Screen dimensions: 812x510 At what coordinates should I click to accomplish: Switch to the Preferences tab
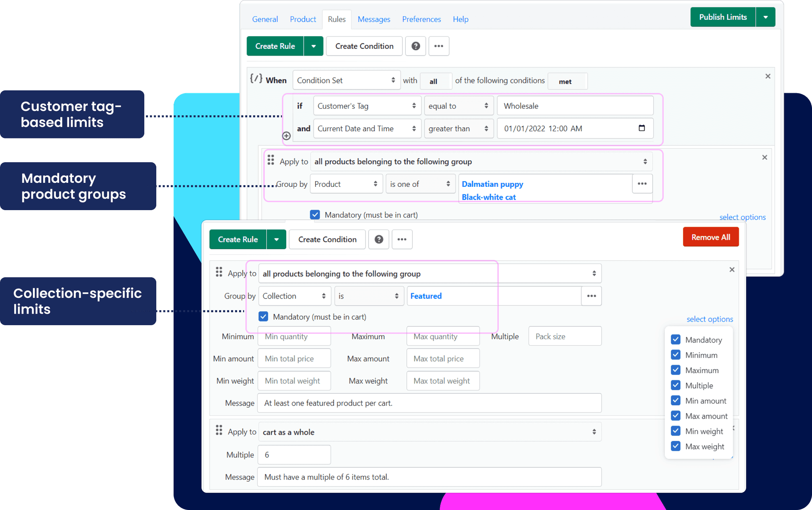421,19
